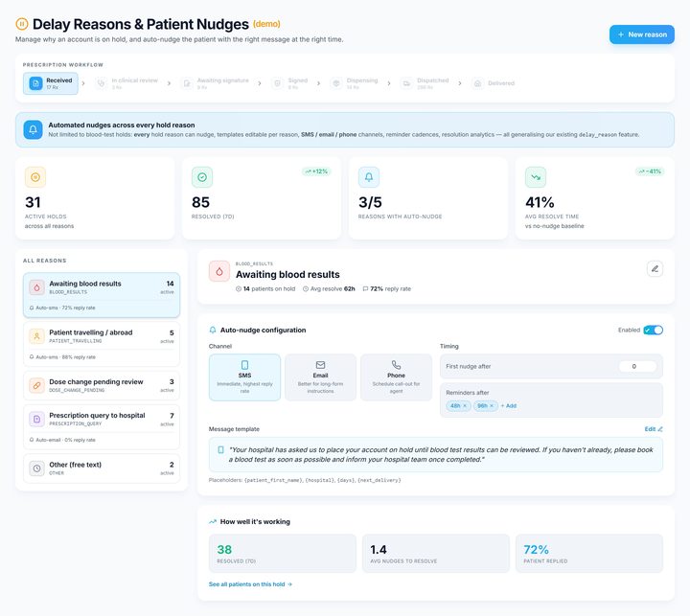
Task: Click the 14 patients on hold text
Action: [269, 289]
